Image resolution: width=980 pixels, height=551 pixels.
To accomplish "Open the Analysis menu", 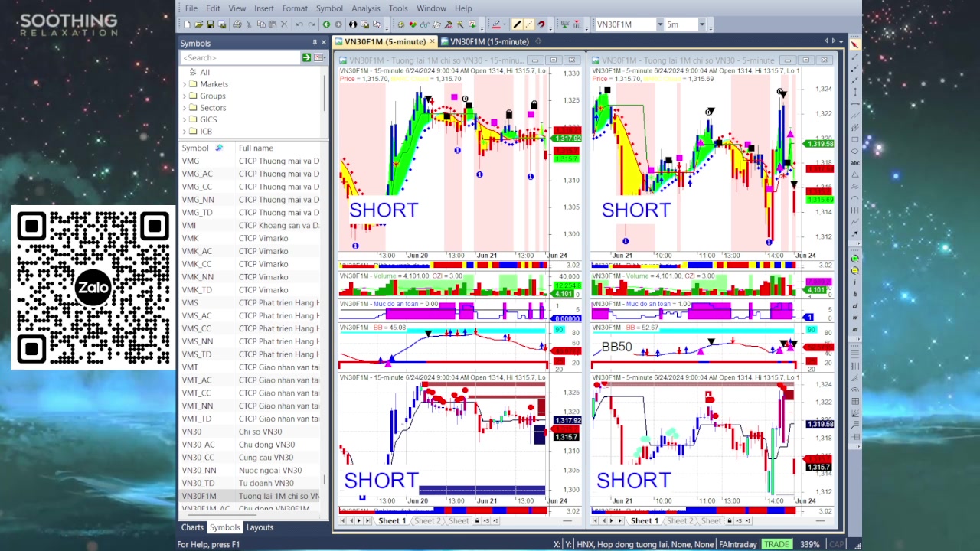I will (366, 8).
